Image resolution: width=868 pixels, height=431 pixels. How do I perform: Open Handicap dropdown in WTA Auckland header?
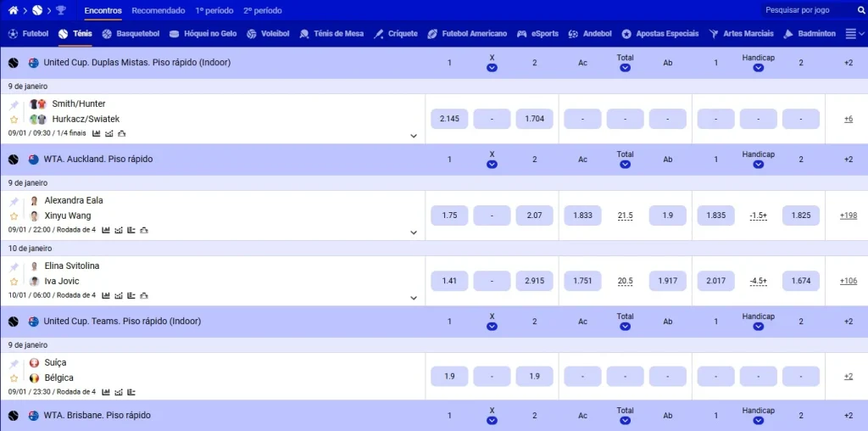(x=759, y=165)
